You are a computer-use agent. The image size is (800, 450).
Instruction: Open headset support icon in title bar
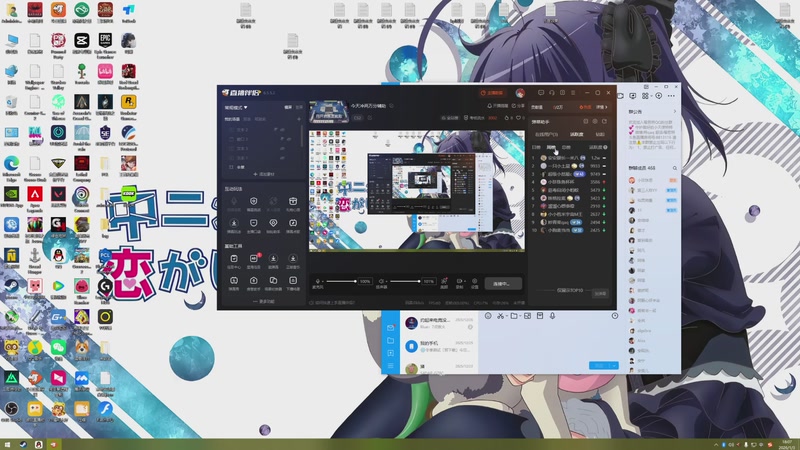[x=552, y=93]
